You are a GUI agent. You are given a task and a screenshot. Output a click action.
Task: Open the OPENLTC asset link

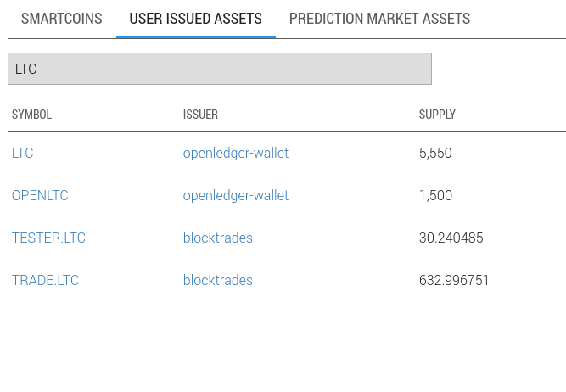(x=40, y=196)
